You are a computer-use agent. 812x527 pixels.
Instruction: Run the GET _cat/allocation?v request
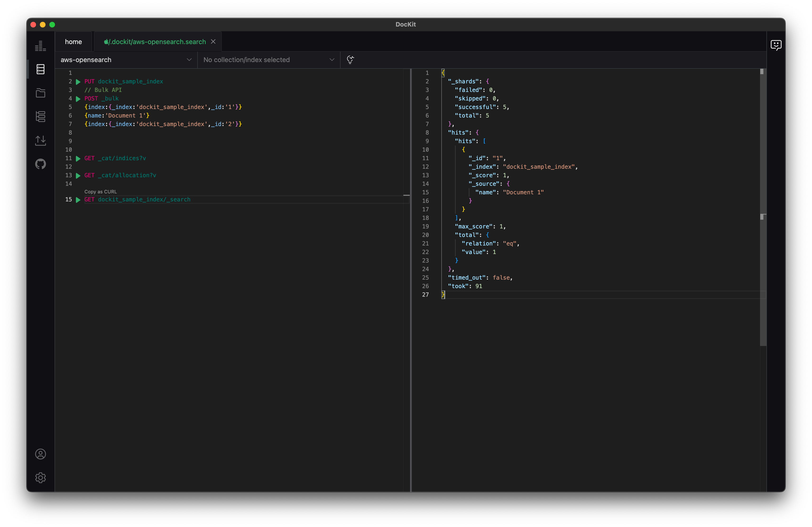(x=78, y=176)
